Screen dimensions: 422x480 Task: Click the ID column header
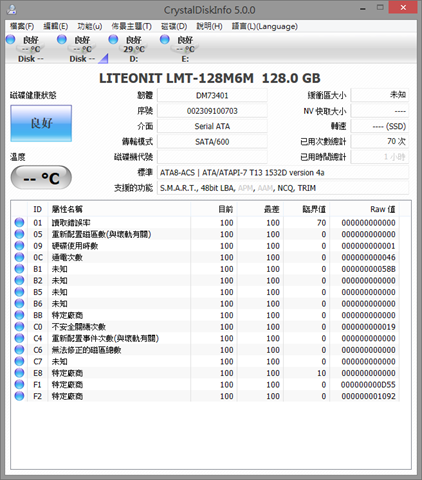tap(38, 209)
